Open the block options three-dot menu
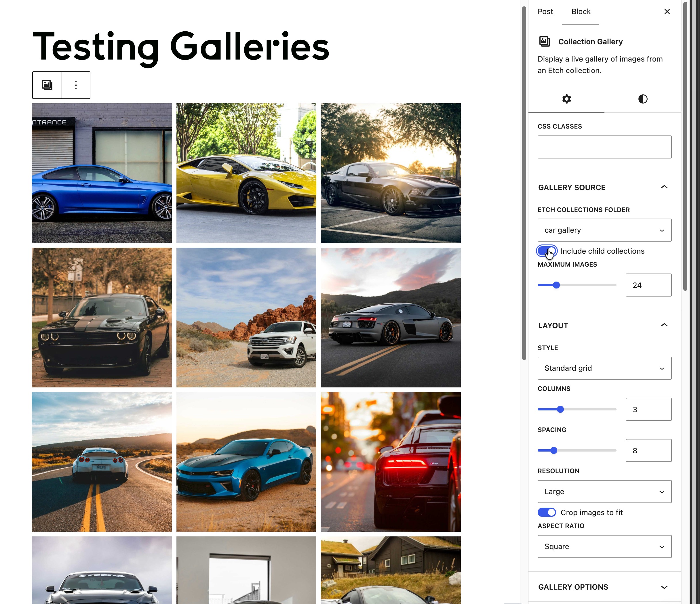 click(76, 85)
